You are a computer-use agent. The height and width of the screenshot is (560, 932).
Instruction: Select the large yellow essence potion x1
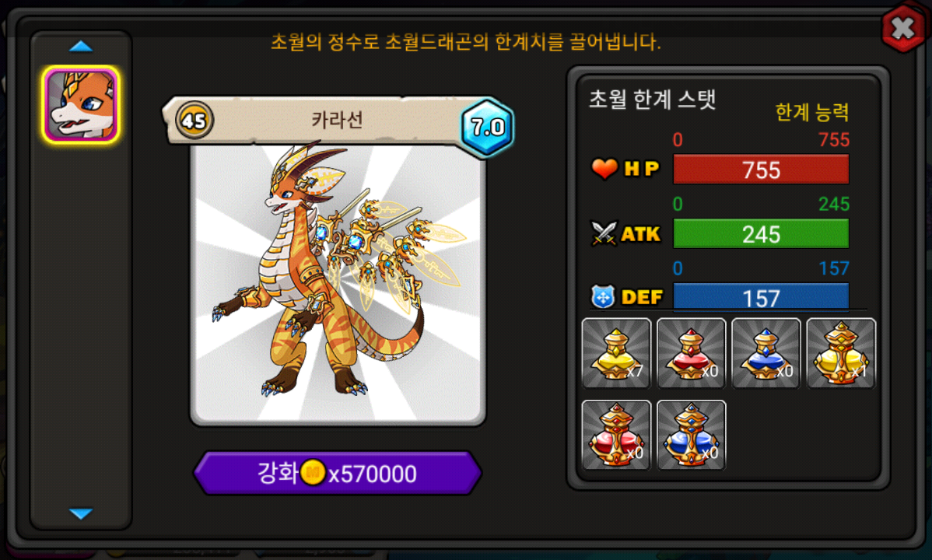841,353
